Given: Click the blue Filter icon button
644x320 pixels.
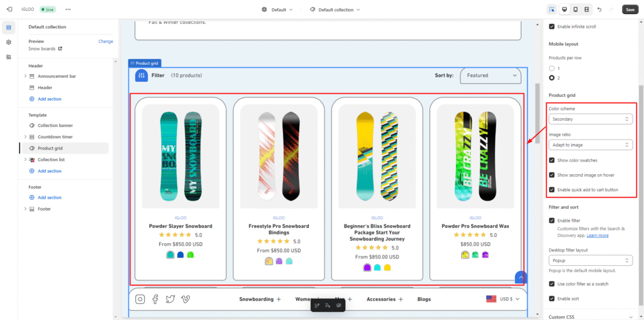Looking at the screenshot, I should (x=142, y=75).
